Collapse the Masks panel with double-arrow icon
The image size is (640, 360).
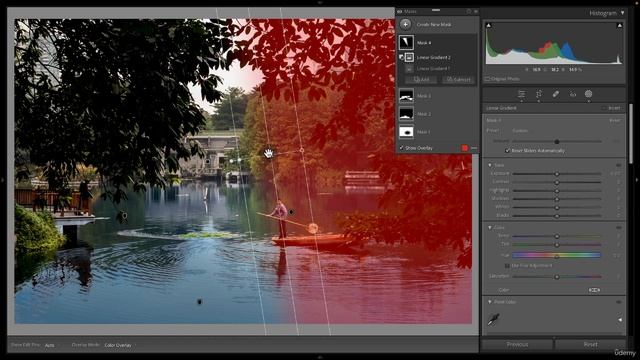point(476,11)
